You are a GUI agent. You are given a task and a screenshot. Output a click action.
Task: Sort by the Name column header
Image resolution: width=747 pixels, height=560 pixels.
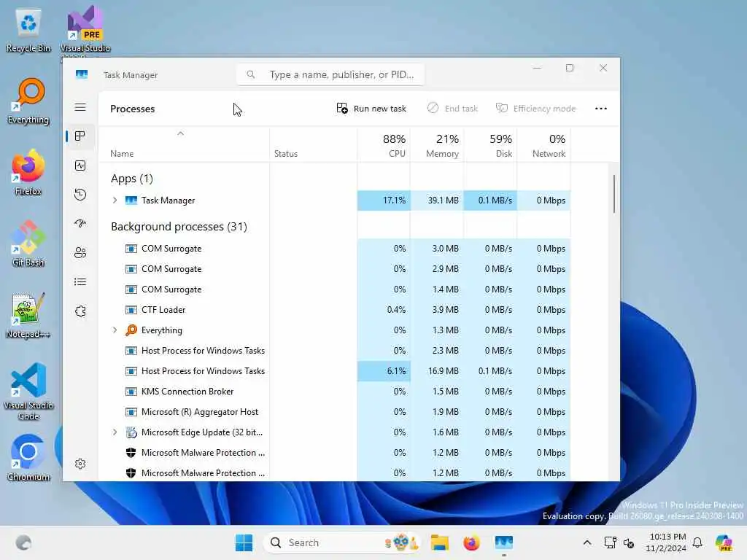coord(184,145)
